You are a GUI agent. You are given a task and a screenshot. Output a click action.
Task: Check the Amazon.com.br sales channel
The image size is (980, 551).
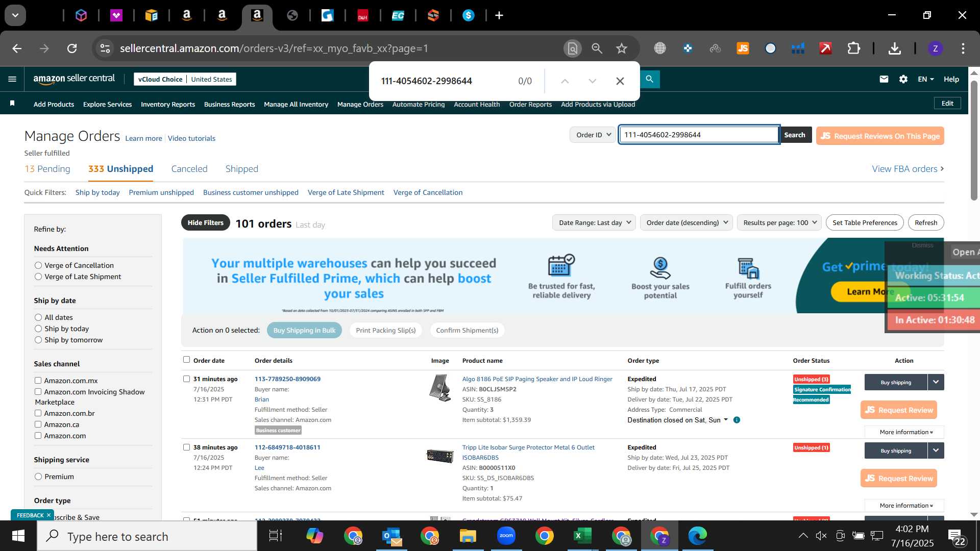(x=38, y=413)
